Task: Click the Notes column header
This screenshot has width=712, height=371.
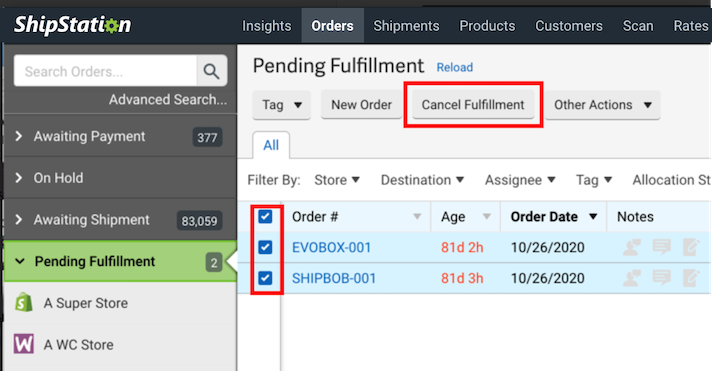Action: click(635, 217)
